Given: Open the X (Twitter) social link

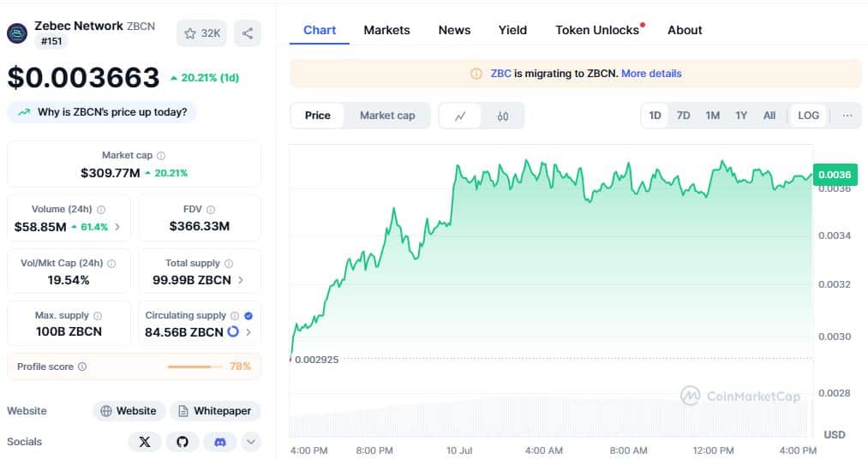Looking at the screenshot, I should point(145,442).
